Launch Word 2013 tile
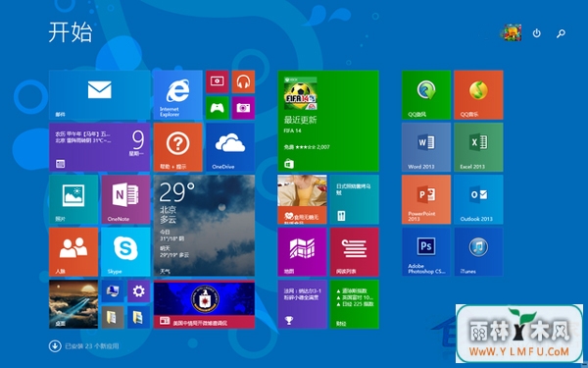 (426, 147)
